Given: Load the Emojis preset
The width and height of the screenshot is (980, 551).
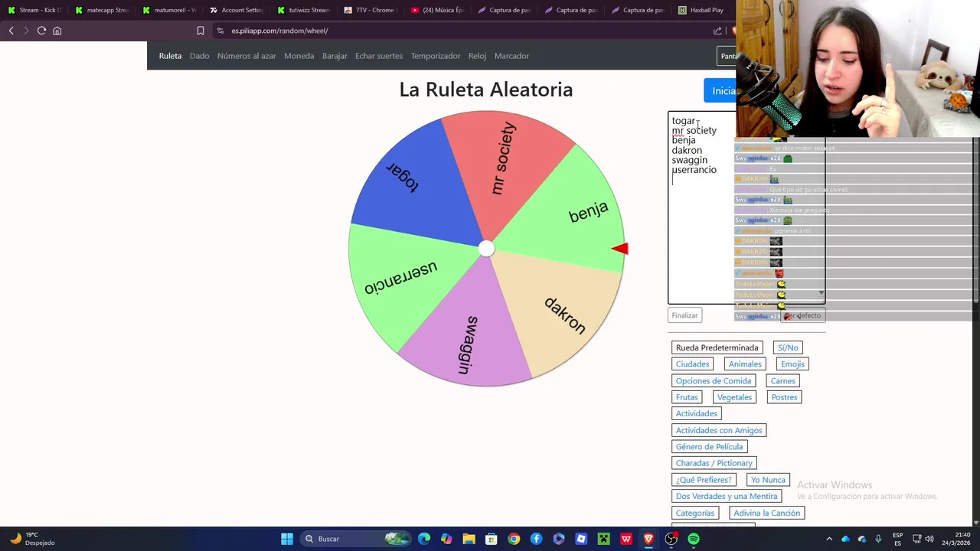Looking at the screenshot, I should (792, 364).
